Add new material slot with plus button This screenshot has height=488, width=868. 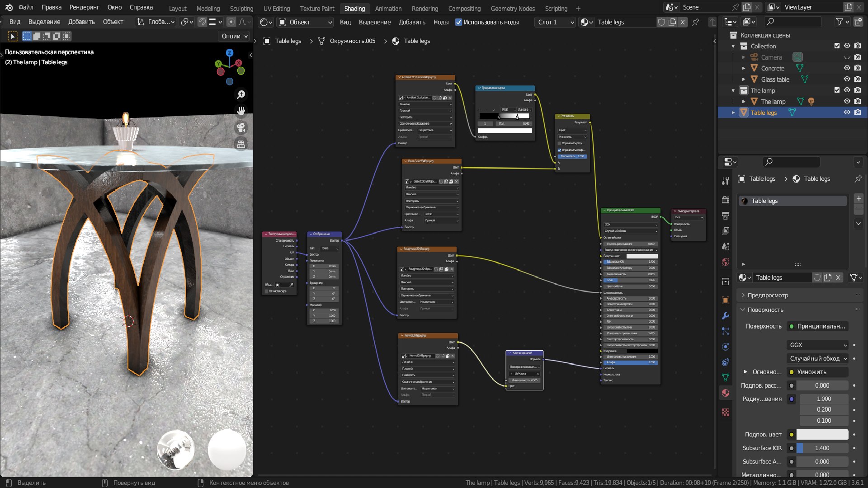coord(859,198)
